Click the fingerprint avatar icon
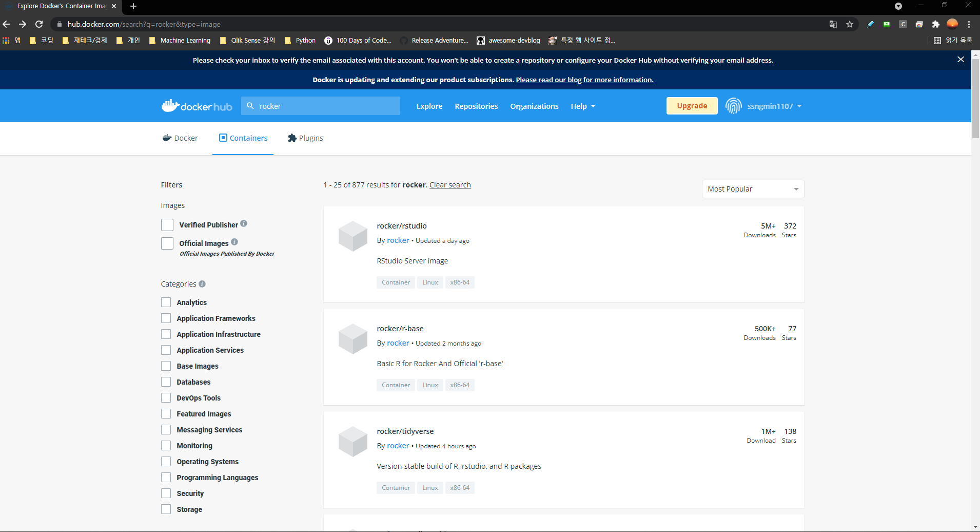Screen dimensions: 980x532 [734, 106]
